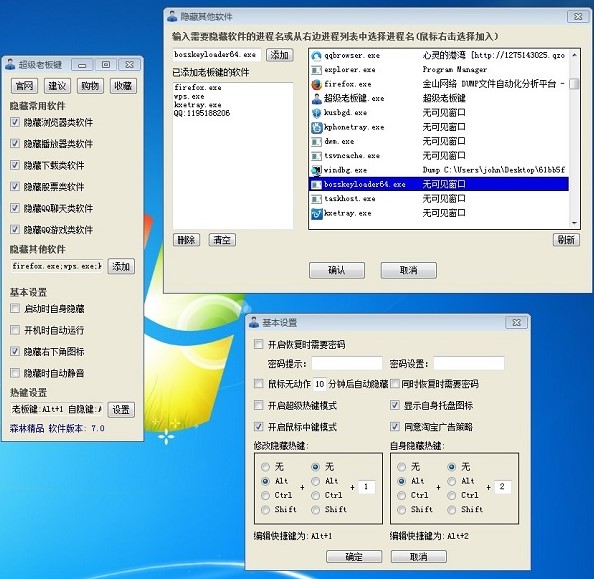Click the 隐藏其他软件 window title icon
Viewport: 594px width, 579px height.
coord(172,16)
